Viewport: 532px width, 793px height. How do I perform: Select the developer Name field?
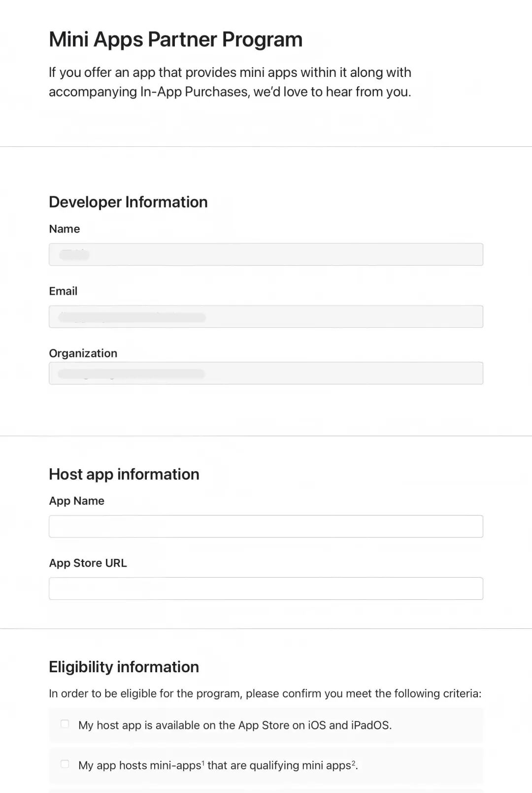tap(266, 254)
